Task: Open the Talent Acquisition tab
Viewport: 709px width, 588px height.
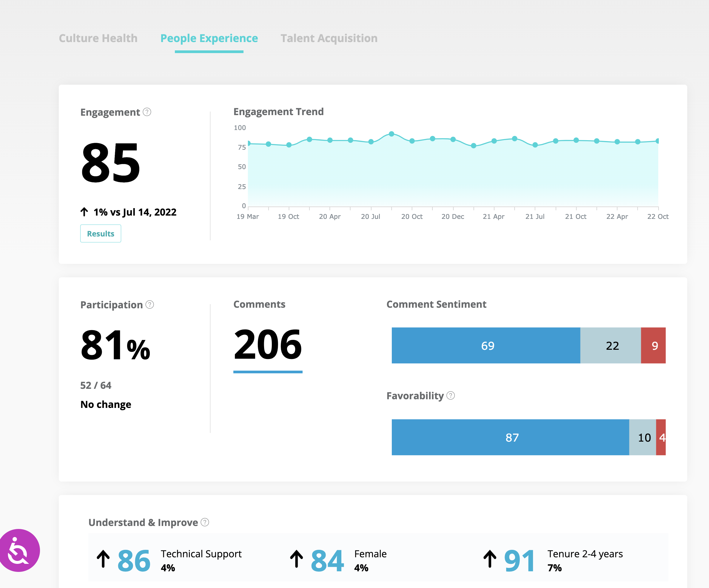Action: [329, 38]
